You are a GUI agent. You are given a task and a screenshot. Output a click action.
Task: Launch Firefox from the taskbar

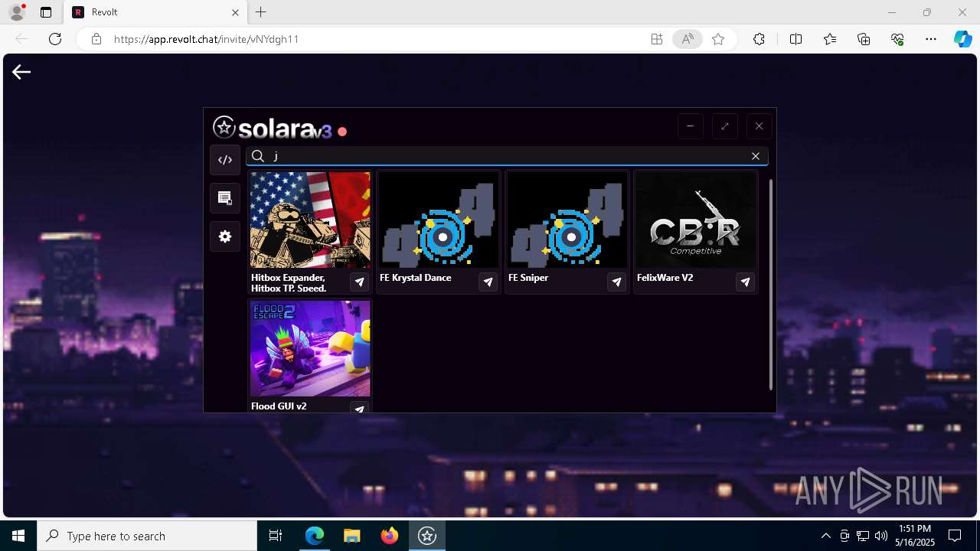(x=389, y=536)
